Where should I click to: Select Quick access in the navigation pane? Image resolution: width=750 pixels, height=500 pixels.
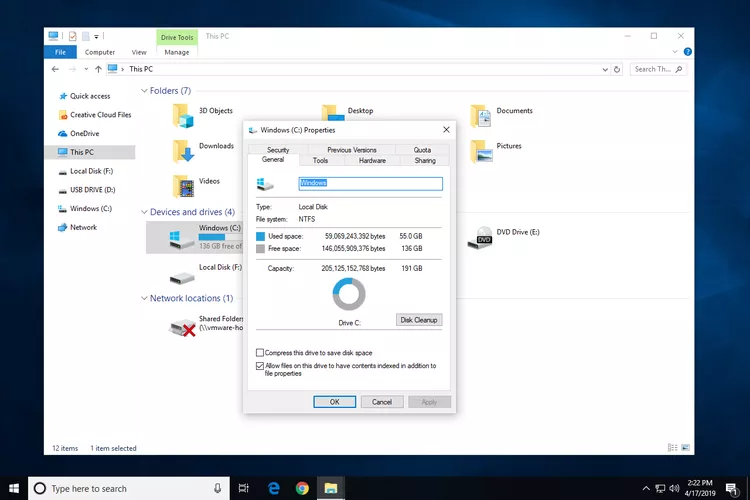[x=90, y=96]
